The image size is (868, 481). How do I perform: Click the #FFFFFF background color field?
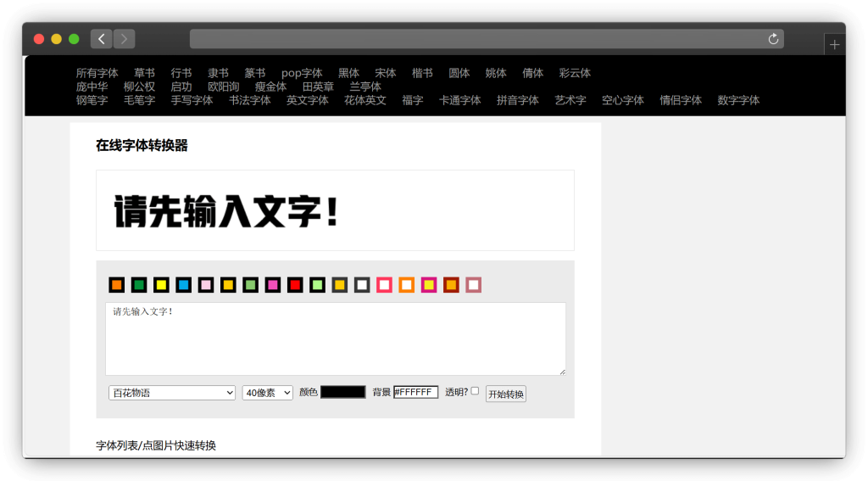(415, 392)
